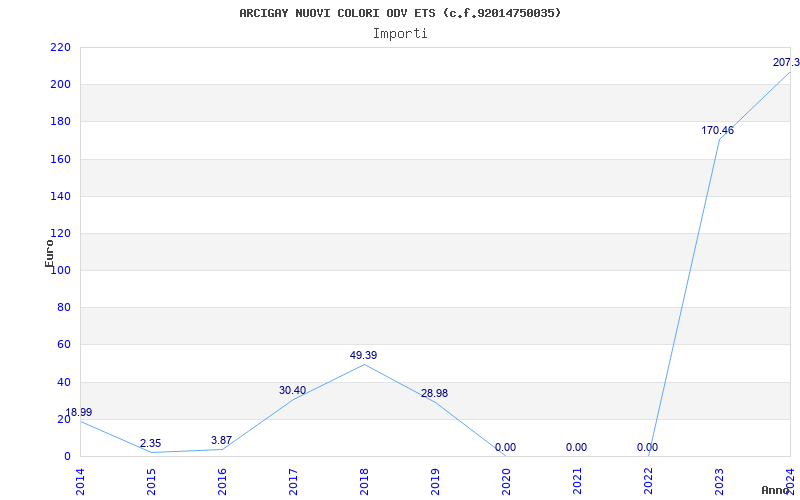Click the 2023 x-axis year label
Viewport: 800px width, 500px height.
click(719, 481)
